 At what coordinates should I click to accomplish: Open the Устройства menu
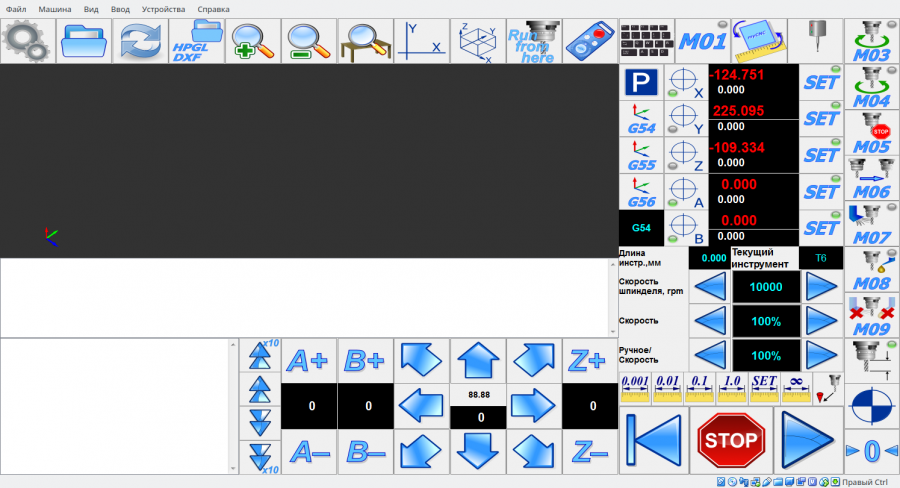[163, 8]
